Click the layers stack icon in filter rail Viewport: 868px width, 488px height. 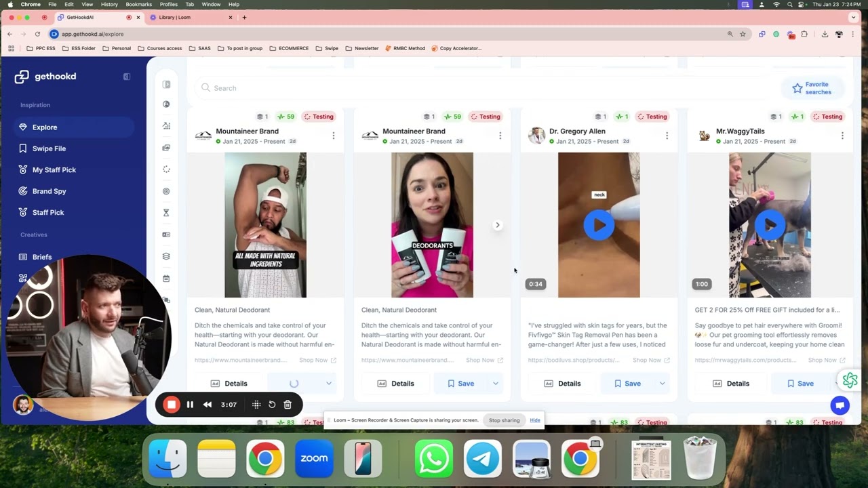166,256
